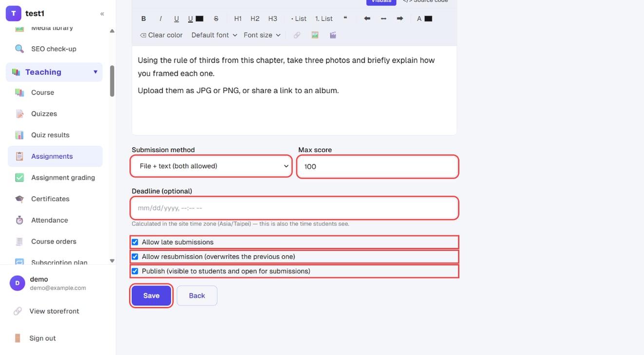Click the Back button
644x355 pixels.
coord(197,296)
